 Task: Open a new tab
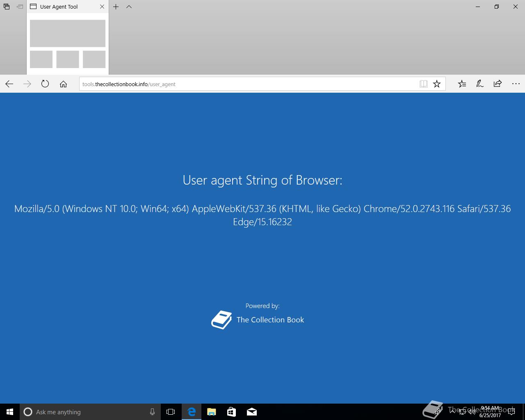[x=116, y=7]
